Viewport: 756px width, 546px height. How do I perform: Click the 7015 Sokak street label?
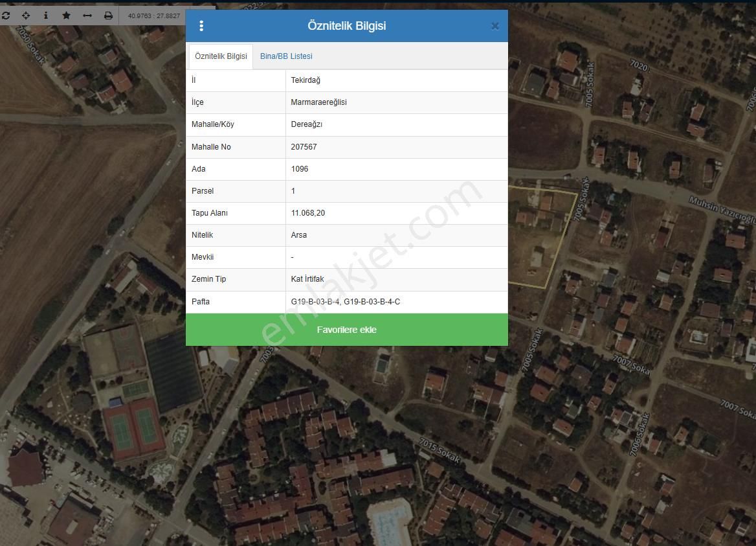coord(440,450)
